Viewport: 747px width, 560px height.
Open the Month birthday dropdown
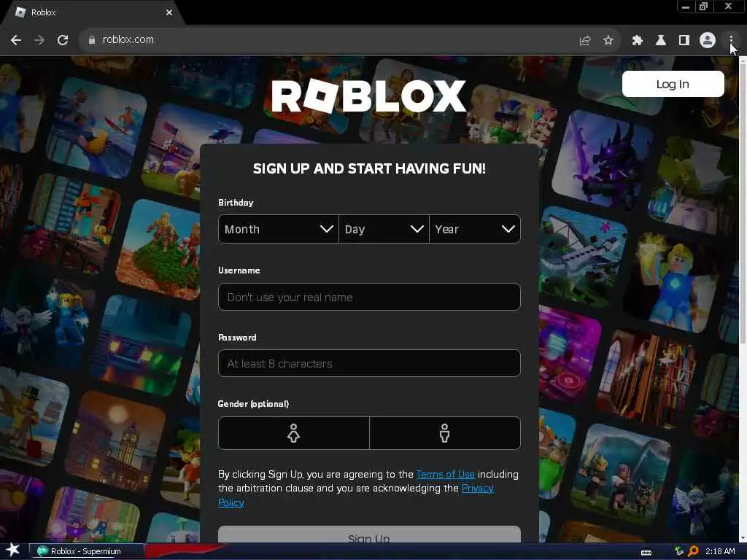278,229
